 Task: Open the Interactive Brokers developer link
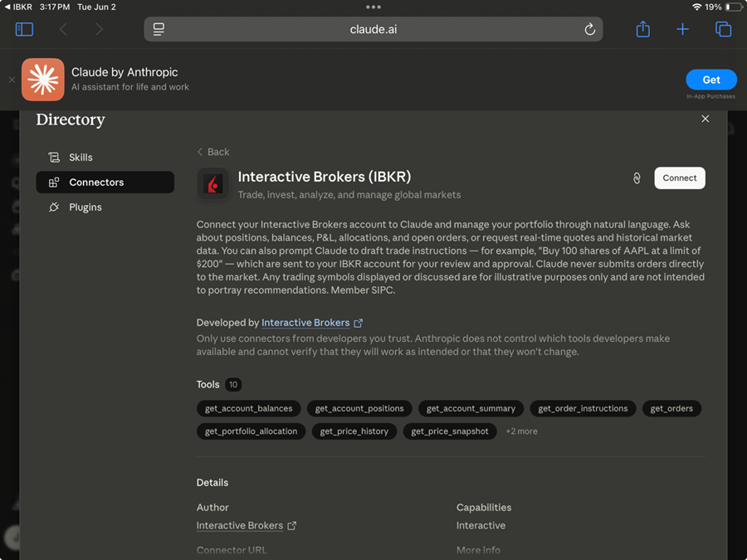pos(312,323)
